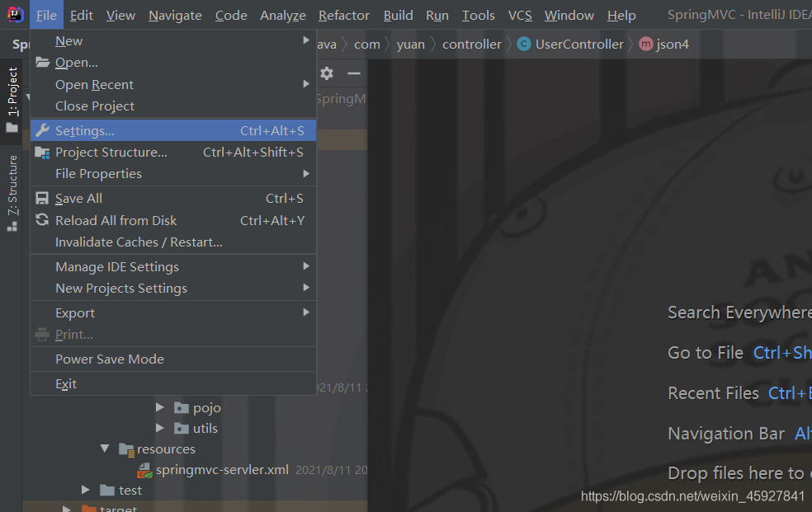
Task: Select springmvc-servler.xml file name
Action: (x=222, y=470)
